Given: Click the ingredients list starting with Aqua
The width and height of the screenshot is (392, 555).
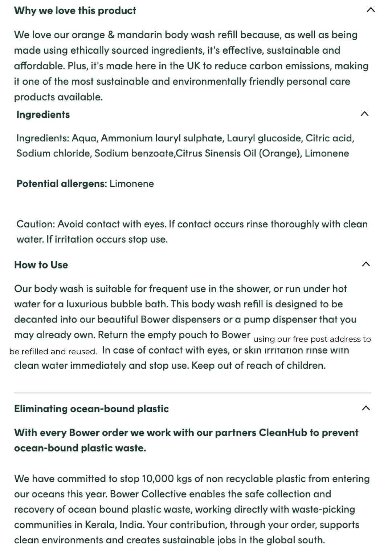Looking at the screenshot, I should point(185,146).
